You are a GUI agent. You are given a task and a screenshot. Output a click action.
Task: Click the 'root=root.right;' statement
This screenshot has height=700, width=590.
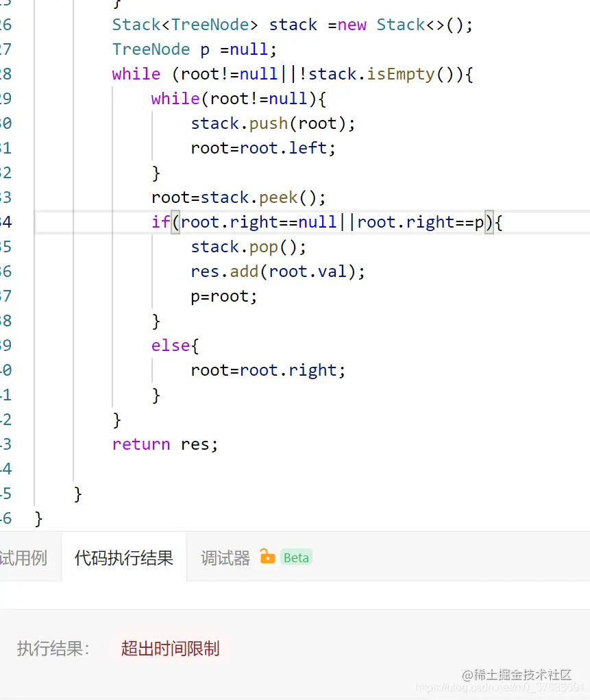pyautogui.click(x=268, y=370)
